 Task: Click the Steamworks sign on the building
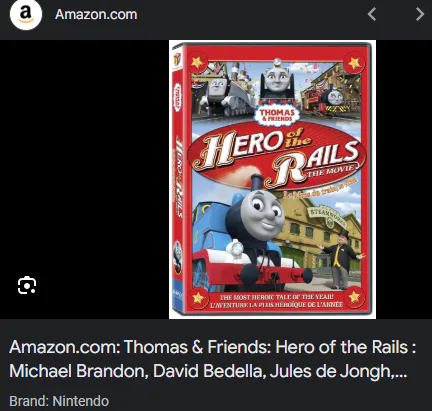point(326,214)
